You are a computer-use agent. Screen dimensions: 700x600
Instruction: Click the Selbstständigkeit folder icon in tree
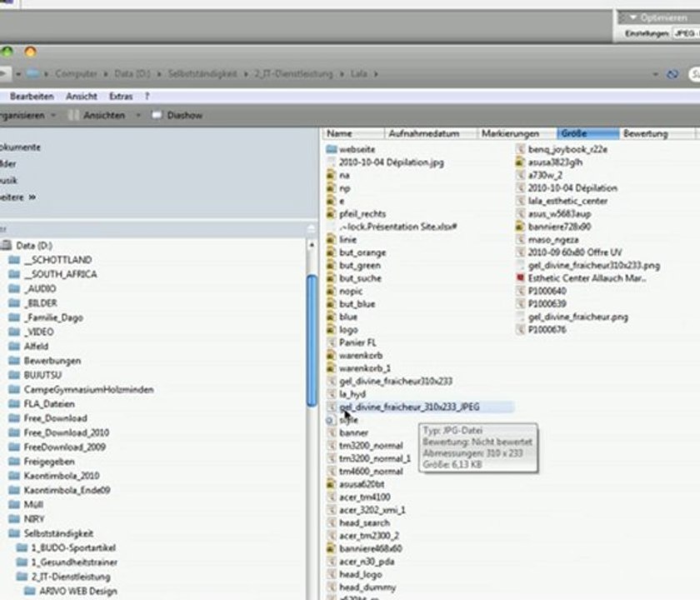14,533
